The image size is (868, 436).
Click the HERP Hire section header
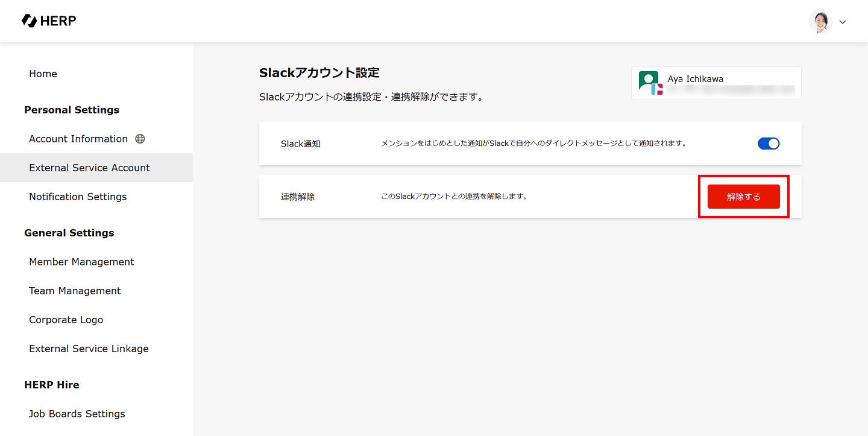52,385
